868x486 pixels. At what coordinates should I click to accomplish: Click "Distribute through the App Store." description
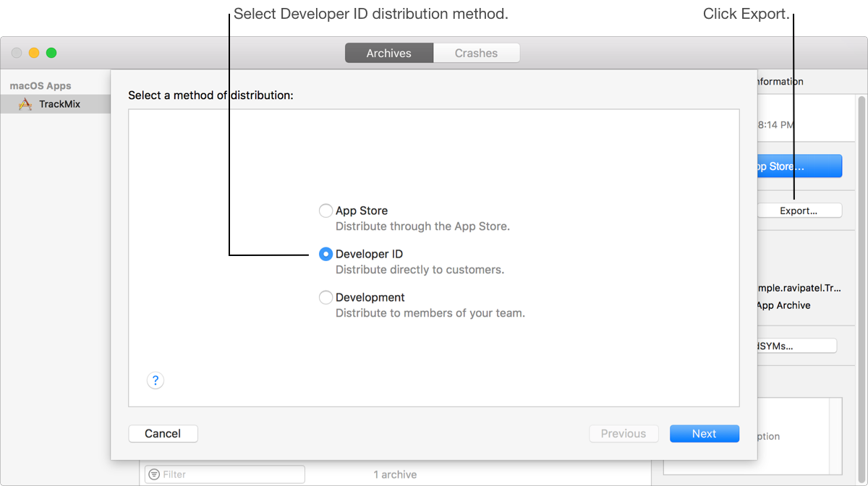click(x=423, y=226)
